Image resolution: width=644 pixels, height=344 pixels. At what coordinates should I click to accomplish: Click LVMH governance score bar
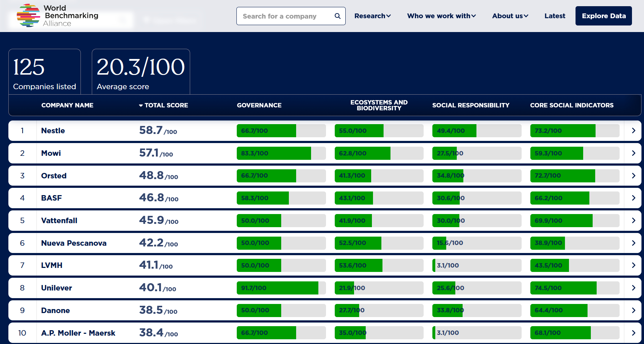click(x=281, y=265)
